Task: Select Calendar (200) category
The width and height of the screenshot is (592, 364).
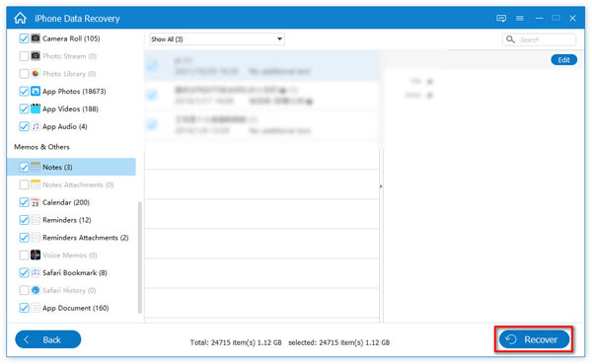Action: point(66,202)
